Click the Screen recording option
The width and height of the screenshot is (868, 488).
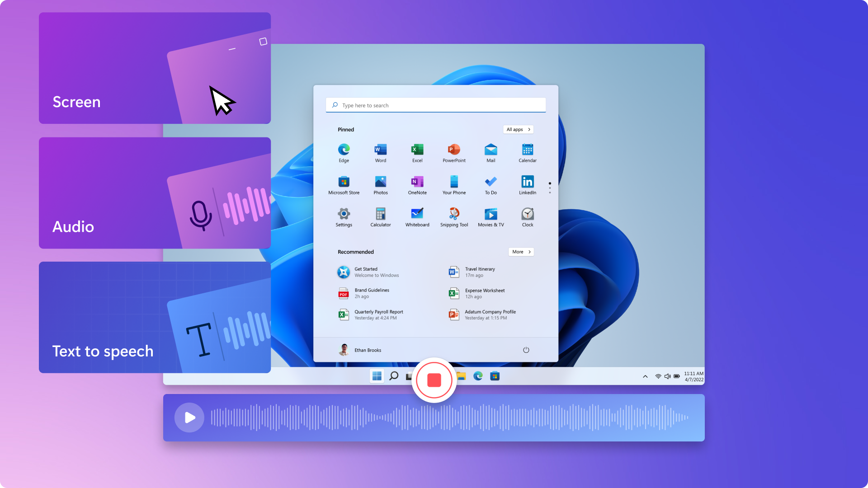tap(155, 68)
